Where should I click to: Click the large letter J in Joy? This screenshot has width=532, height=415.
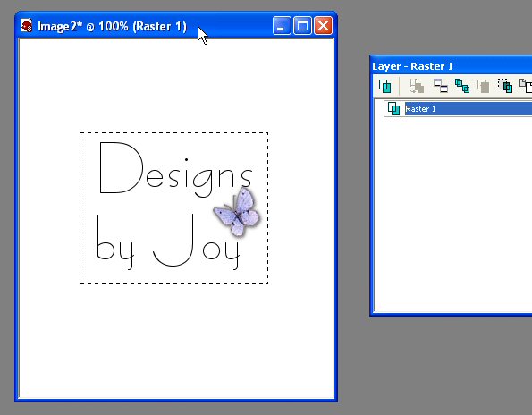[x=173, y=240]
